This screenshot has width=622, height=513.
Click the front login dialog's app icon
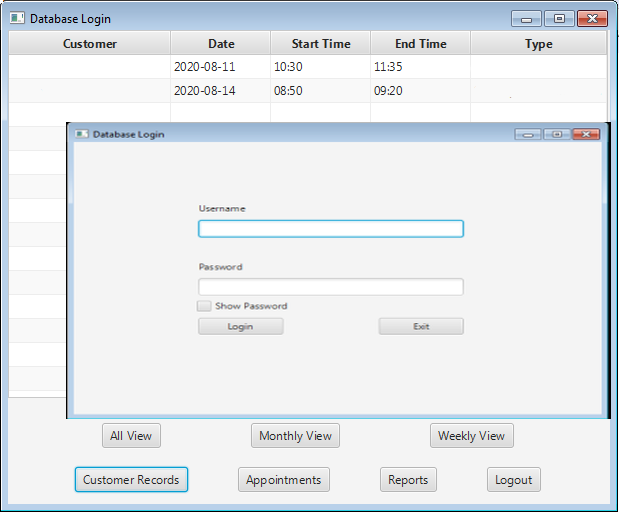[82, 134]
